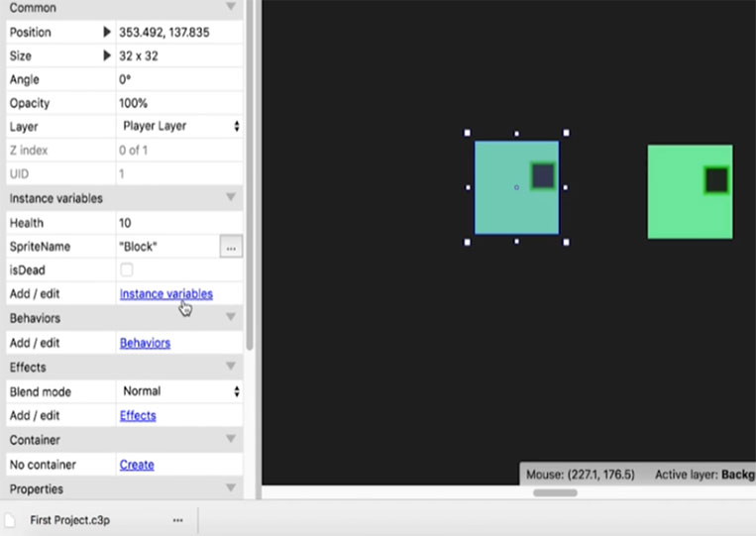Viewport: 756px width, 536px height.
Task: Collapse the Behaviors section
Action: (231, 317)
